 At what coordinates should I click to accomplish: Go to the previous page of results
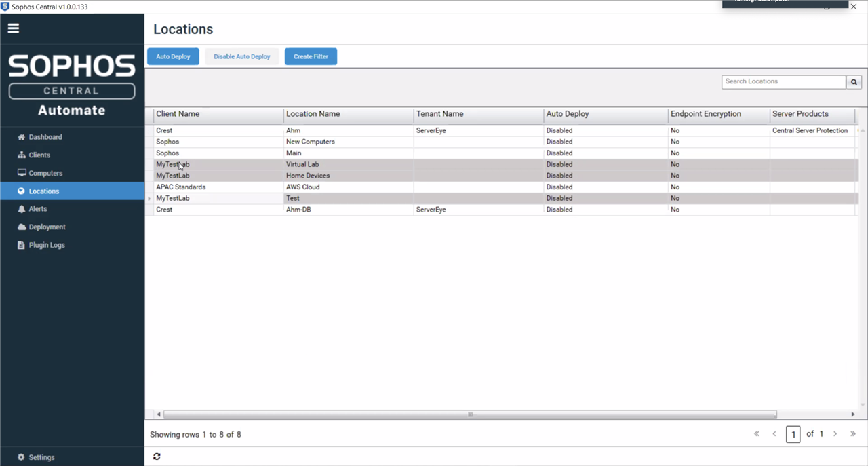point(774,434)
